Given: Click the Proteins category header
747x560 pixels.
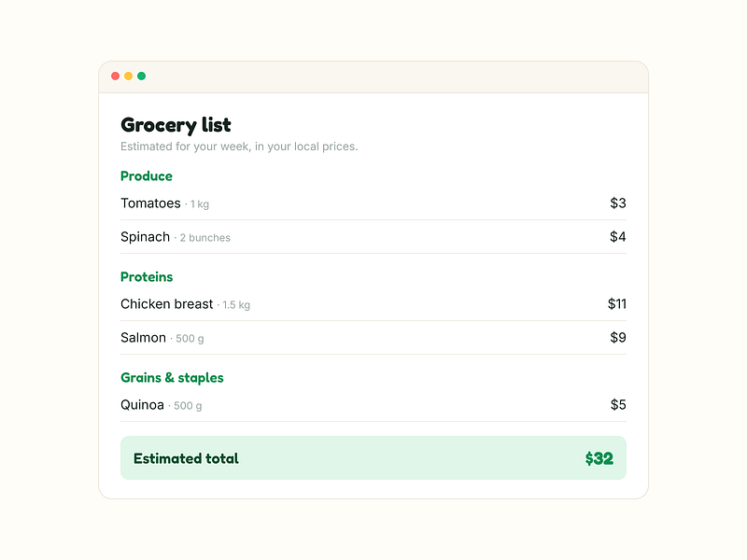Looking at the screenshot, I should pos(147,277).
